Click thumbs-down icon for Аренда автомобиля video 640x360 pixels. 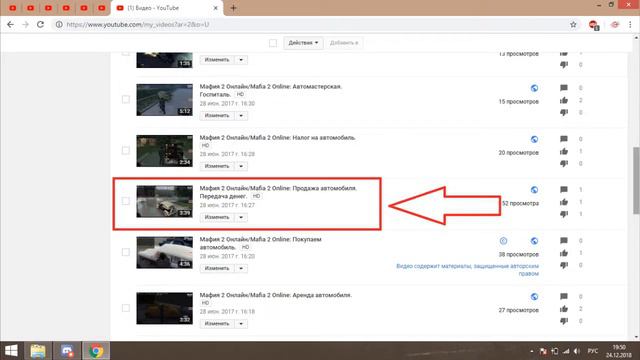click(x=564, y=321)
